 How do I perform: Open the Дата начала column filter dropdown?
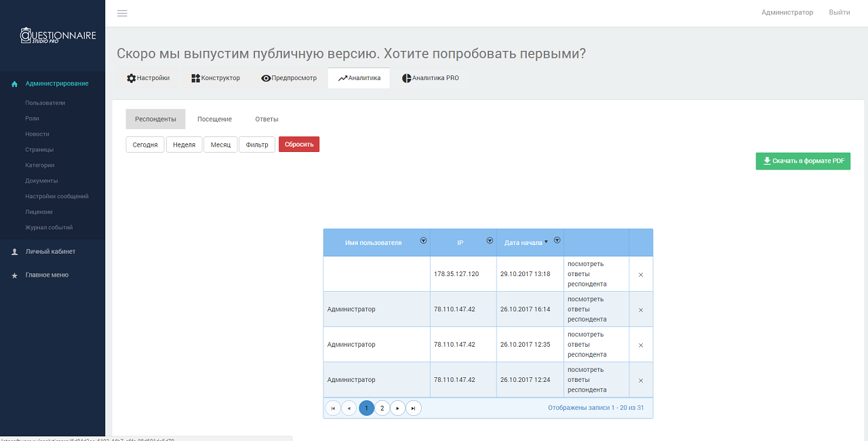[x=557, y=240]
